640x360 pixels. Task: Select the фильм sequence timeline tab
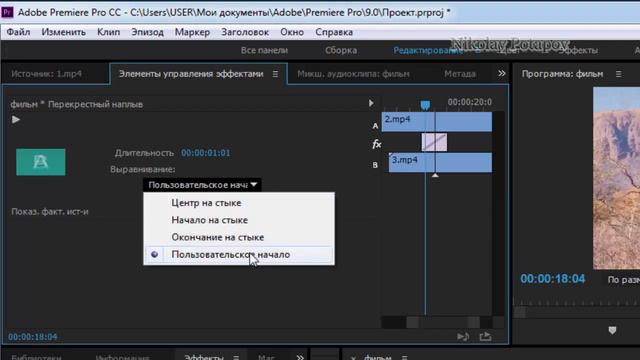[x=378, y=357]
